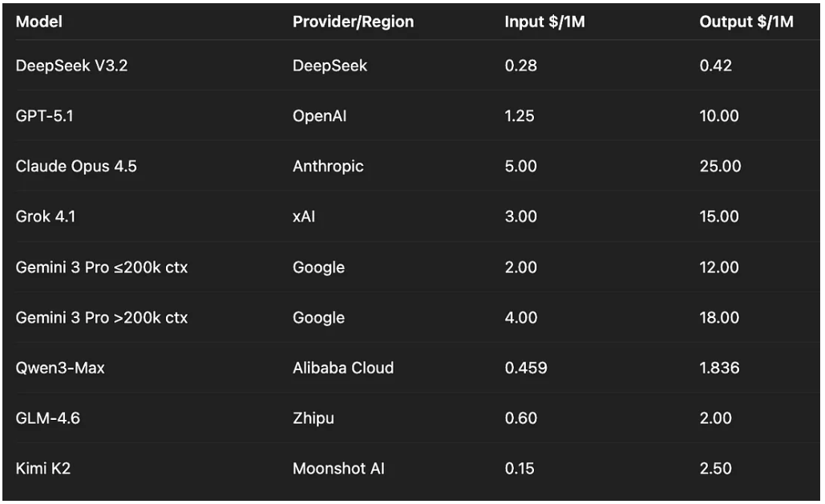Select the Moonshot AI provider cell
The image size is (825, 504).
pos(338,468)
